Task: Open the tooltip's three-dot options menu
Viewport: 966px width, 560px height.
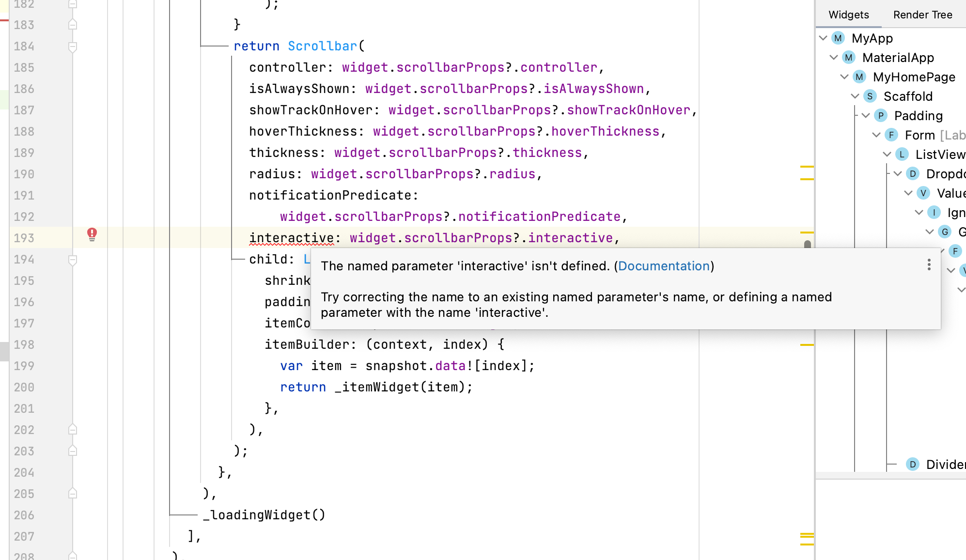Action: [x=929, y=265]
